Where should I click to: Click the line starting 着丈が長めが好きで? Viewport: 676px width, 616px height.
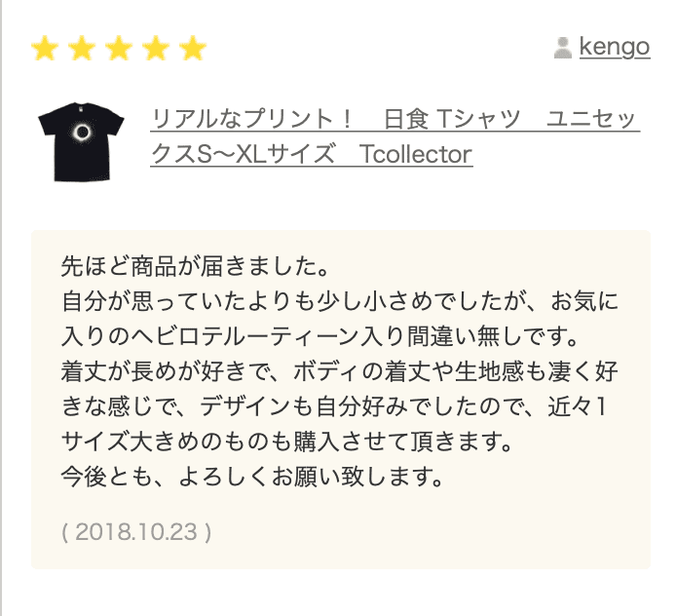tap(339, 373)
